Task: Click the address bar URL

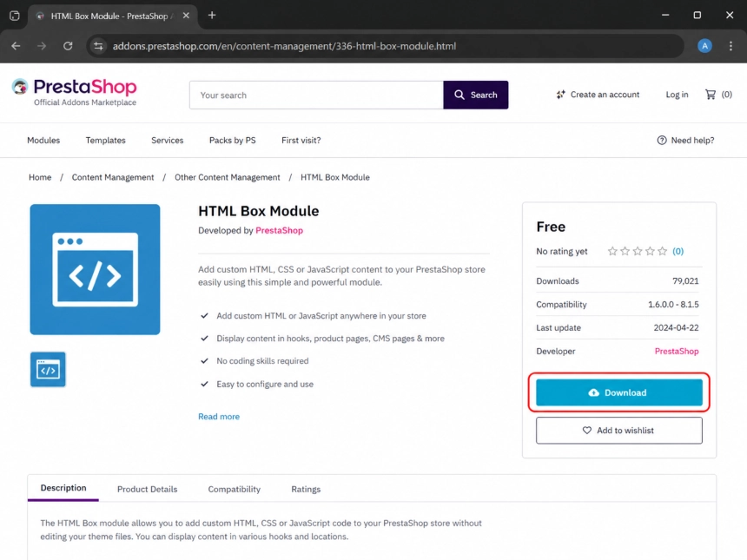Action: click(x=284, y=46)
